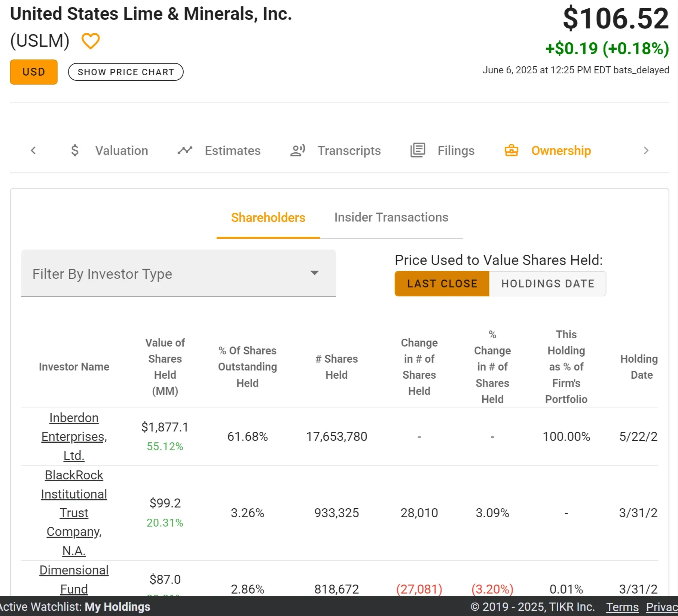
Task: Click Value of Shares Held (MM) header
Action: 165,367
